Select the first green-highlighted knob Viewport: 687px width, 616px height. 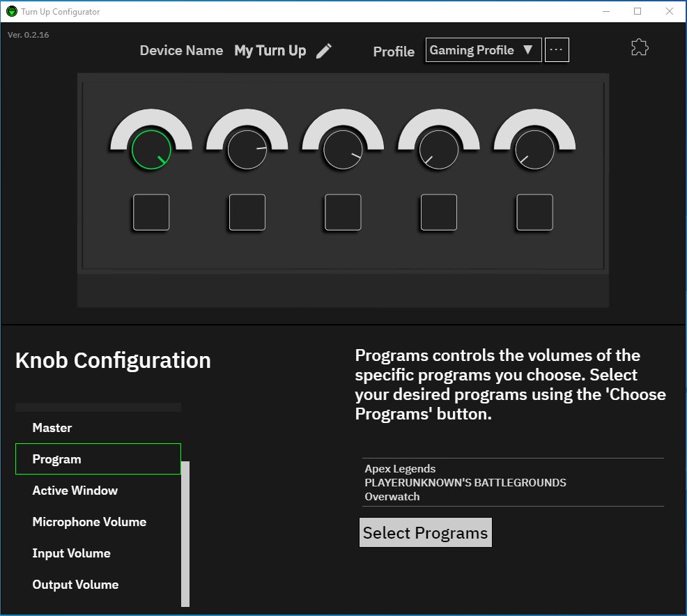(x=151, y=150)
